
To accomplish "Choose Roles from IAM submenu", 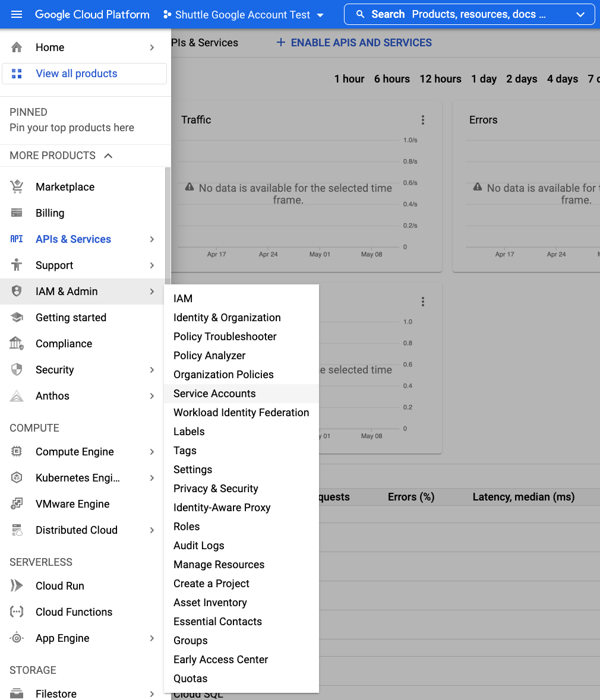I will [241, 527].
